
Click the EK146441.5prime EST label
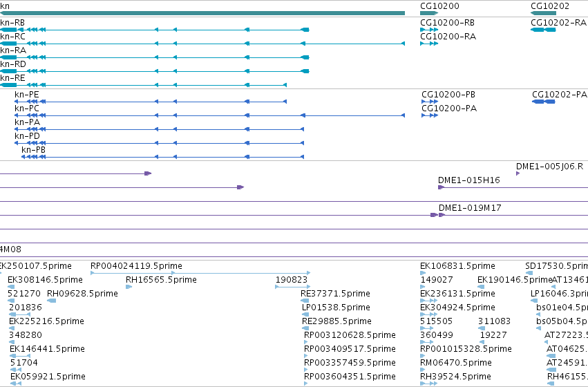tap(47, 350)
